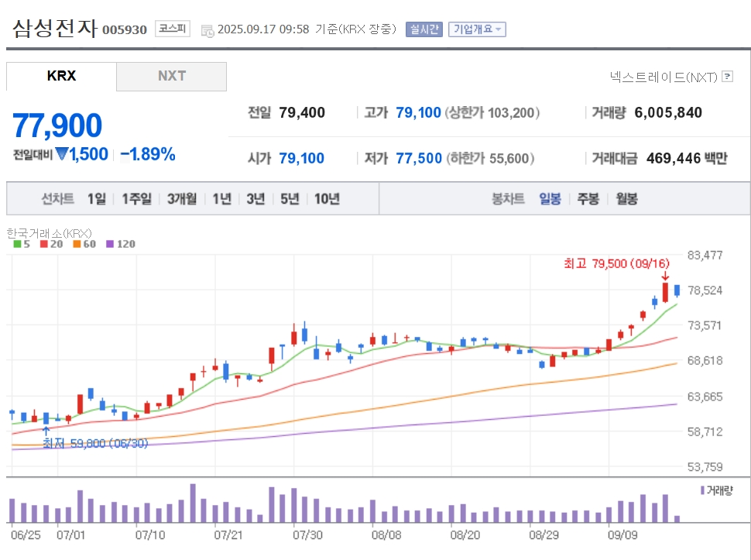Show the 1일 line chart

96,198
